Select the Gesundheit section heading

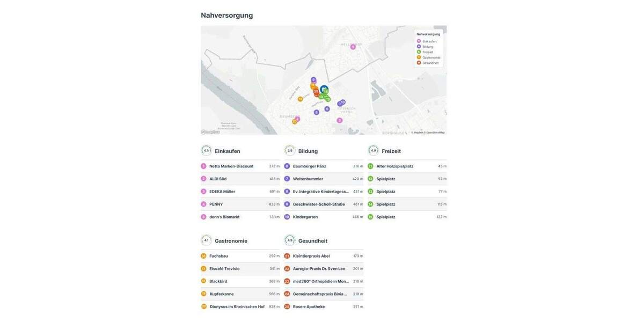click(313, 239)
